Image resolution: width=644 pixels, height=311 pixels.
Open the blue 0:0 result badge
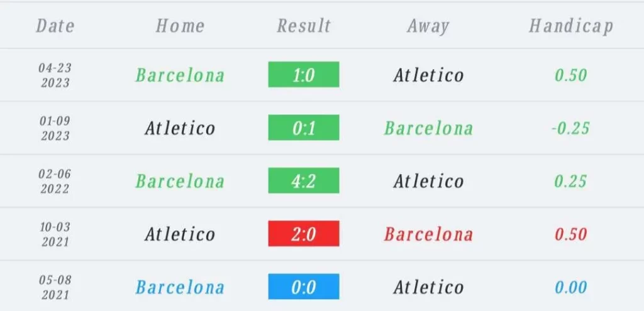tap(304, 286)
